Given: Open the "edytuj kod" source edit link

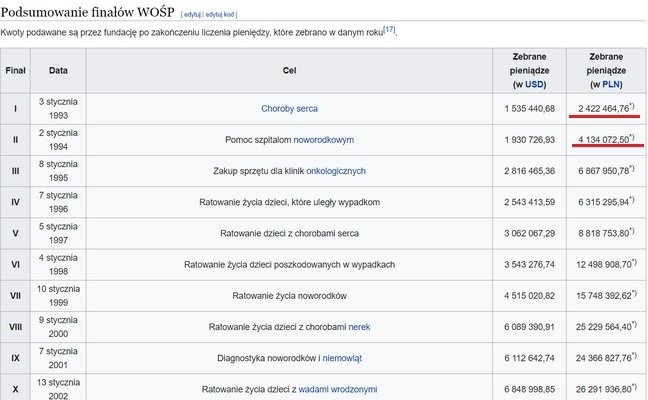Looking at the screenshot, I should pyautogui.click(x=224, y=16).
